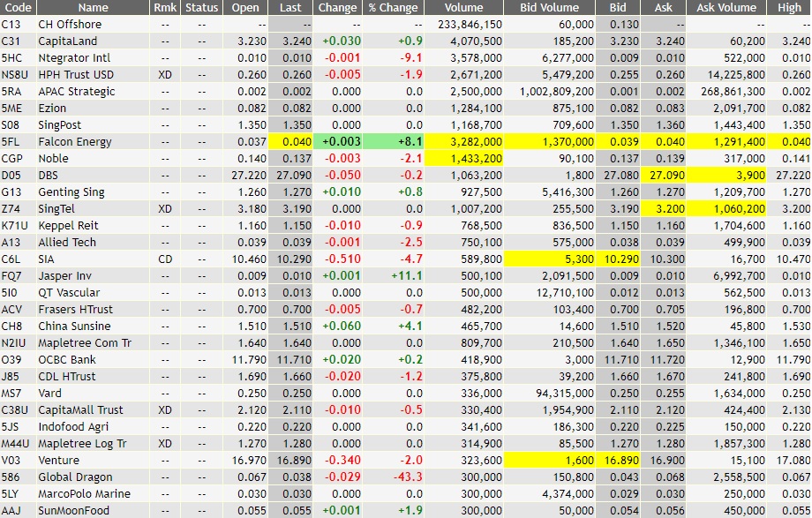Select the CapitaLand row name
812x518 pixels.
tap(67, 41)
